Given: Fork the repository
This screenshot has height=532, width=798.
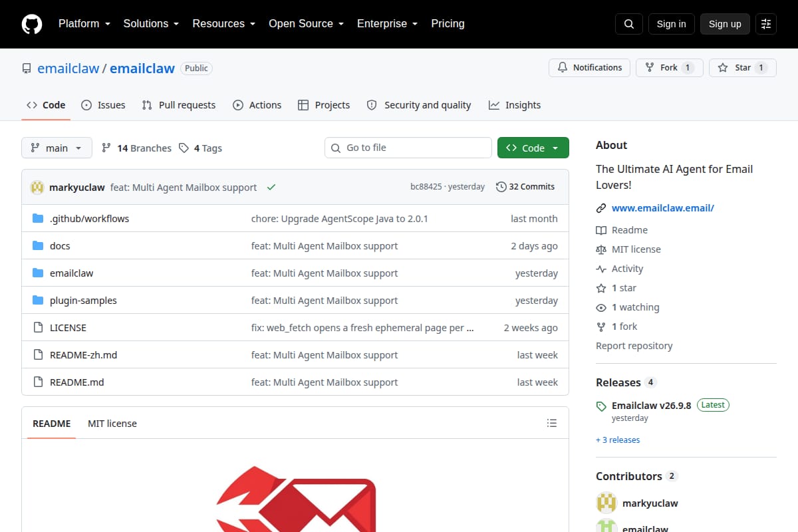Looking at the screenshot, I should point(669,68).
